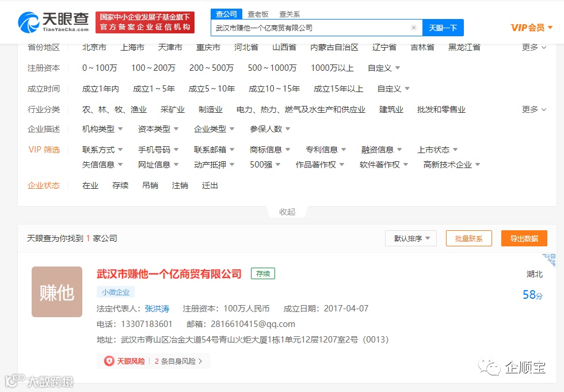Viewport: 564px width, 392px height.
Task: Select 注销 enterprise status
Action: click(x=180, y=185)
